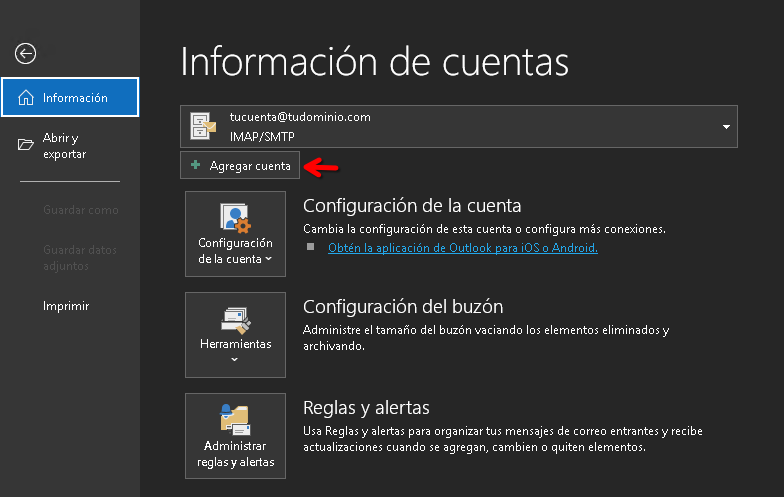The width and height of the screenshot is (784, 497).
Task: Click the Administrar reglas y alertas icon
Action: (x=235, y=419)
